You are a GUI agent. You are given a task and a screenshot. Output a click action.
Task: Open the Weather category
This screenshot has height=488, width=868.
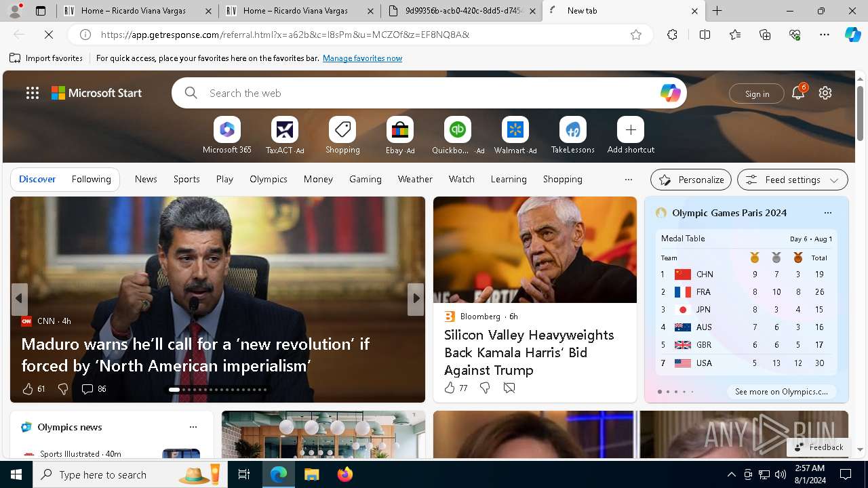point(415,179)
